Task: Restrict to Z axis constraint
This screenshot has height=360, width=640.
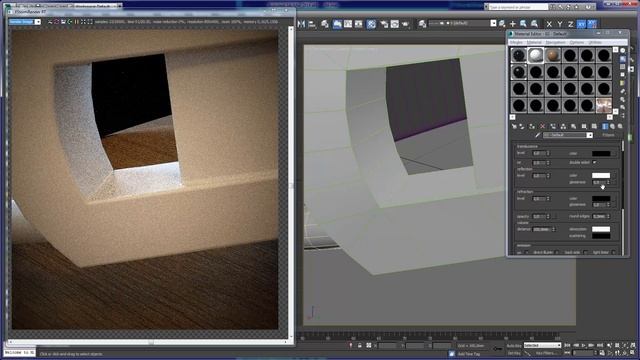Action: pyautogui.click(x=570, y=24)
